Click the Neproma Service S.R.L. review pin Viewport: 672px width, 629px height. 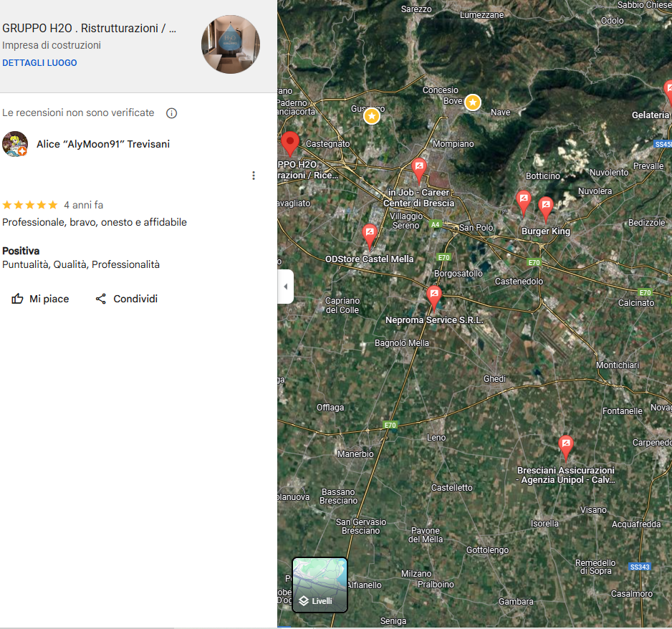[434, 298]
